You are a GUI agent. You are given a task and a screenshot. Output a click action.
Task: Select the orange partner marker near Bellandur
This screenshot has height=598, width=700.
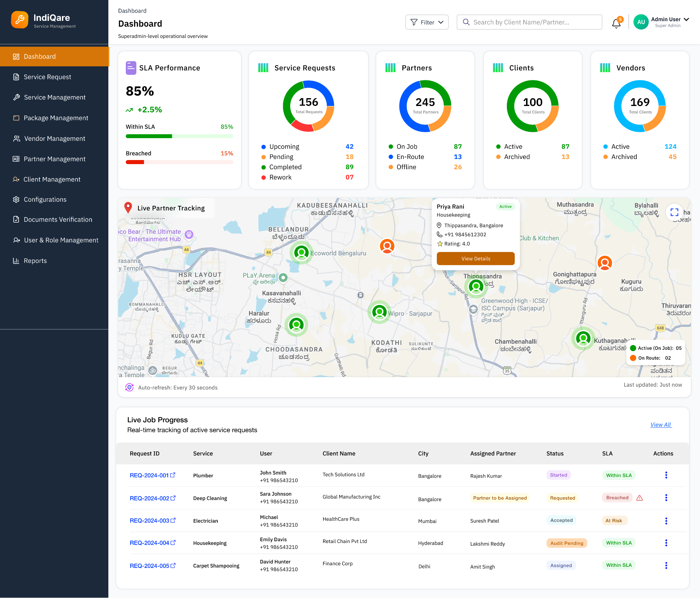pos(387,246)
